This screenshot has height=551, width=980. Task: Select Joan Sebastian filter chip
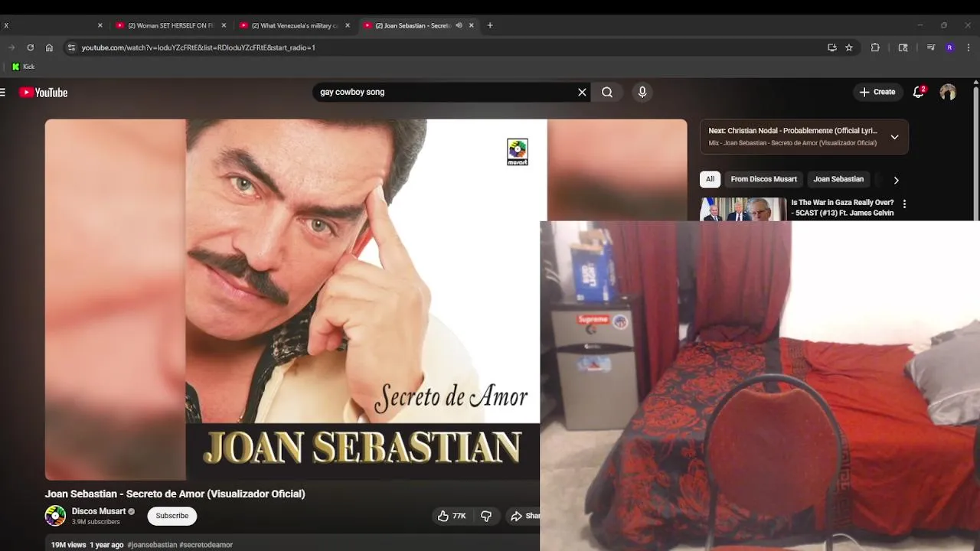coord(838,179)
